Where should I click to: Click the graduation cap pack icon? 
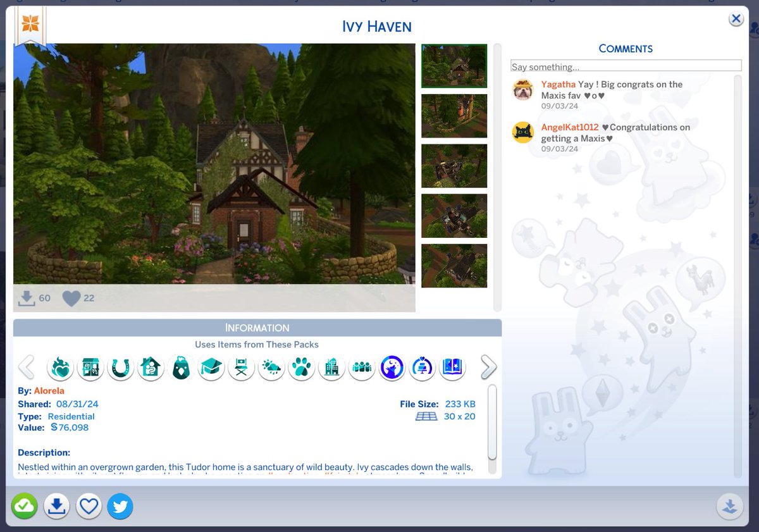(211, 367)
